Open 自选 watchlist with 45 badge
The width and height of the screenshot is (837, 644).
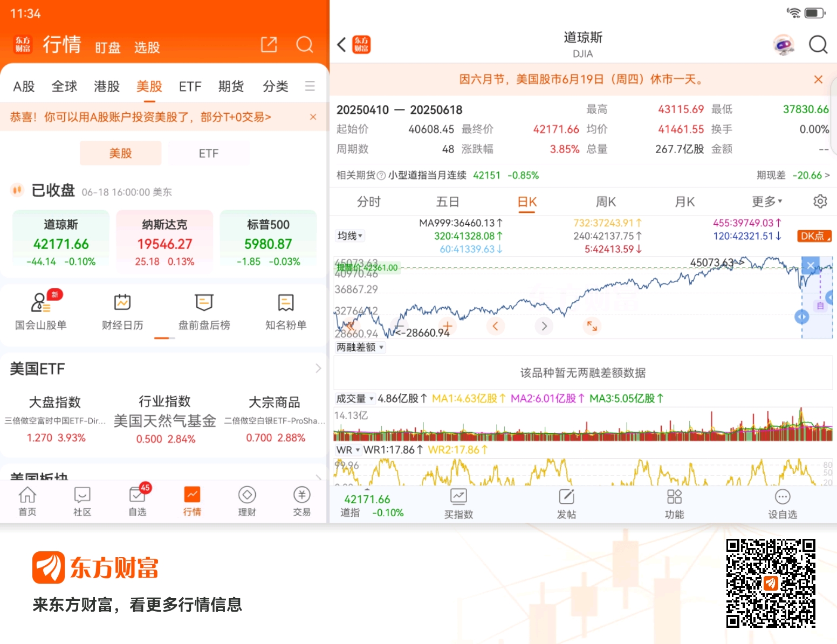pyautogui.click(x=138, y=501)
